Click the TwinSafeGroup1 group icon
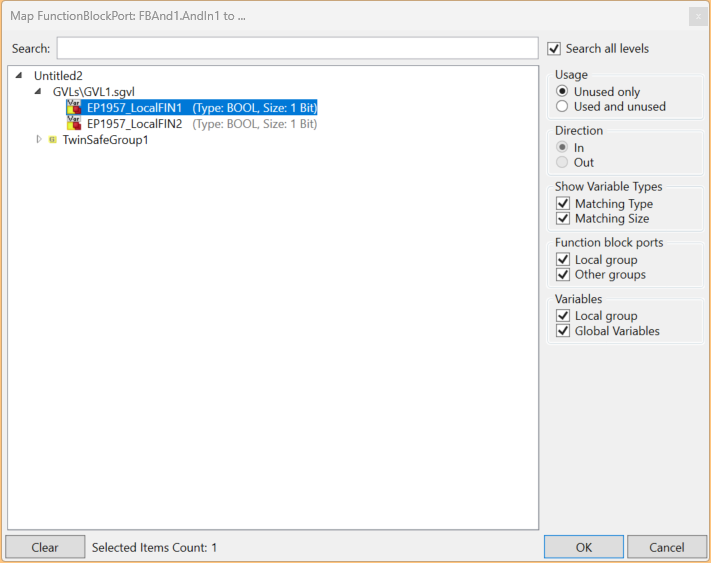This screenshot has height=563, width=711. pos(53,140)
